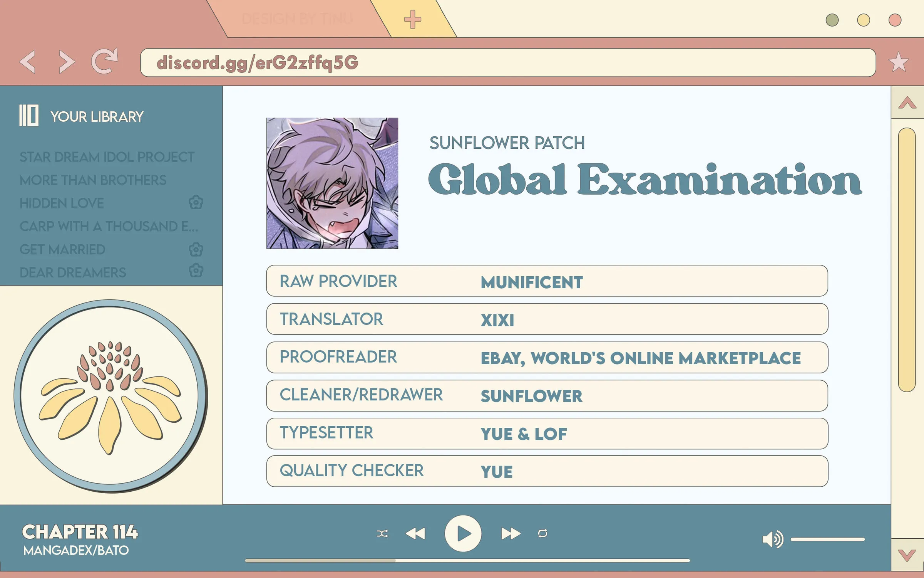
Task: Select Dear Dreamers in library
Action: tap(73, 273)
